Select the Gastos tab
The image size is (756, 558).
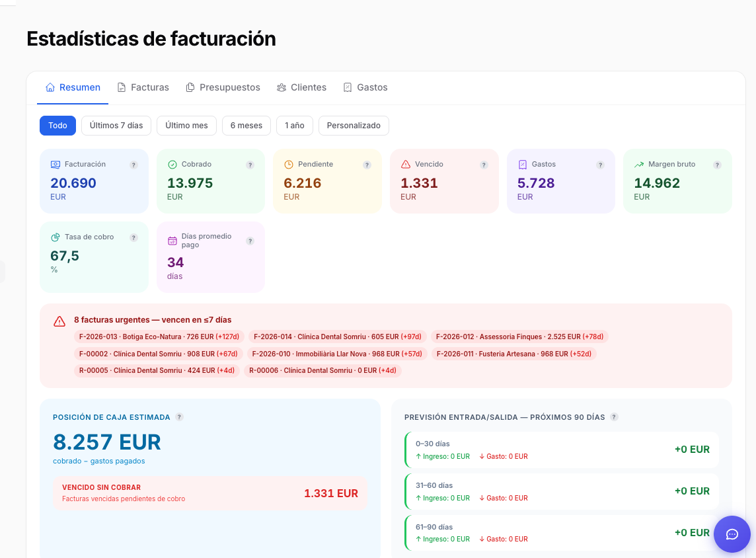pyautogui.click(x=365, y=87)
